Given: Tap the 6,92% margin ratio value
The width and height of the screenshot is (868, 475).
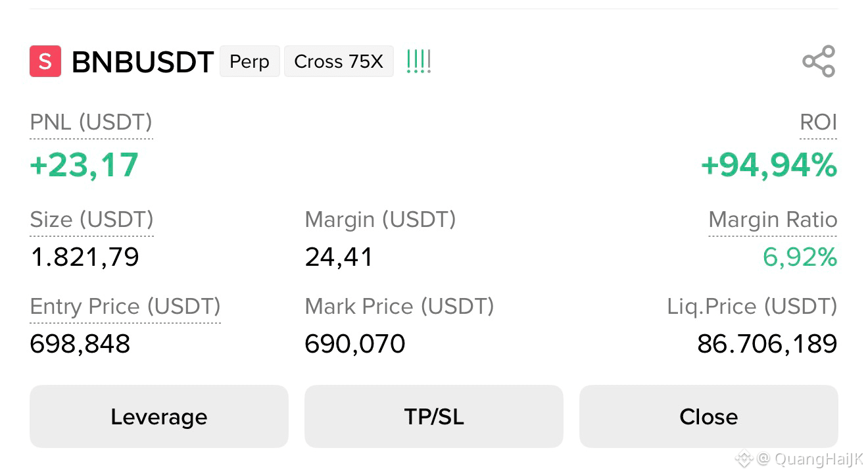Looking at the screenshot, I should pos(800,257).
